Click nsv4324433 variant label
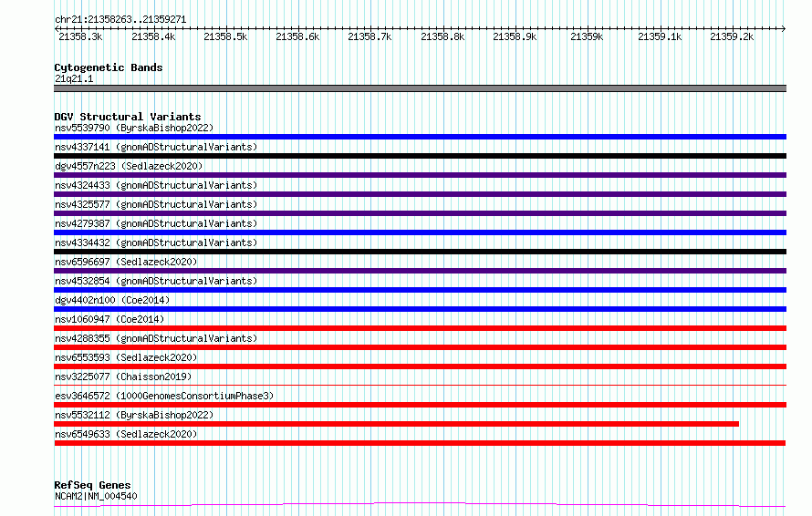Image resolution: width=812 pixels, height=516 pixels. click(x=156, y=185)
